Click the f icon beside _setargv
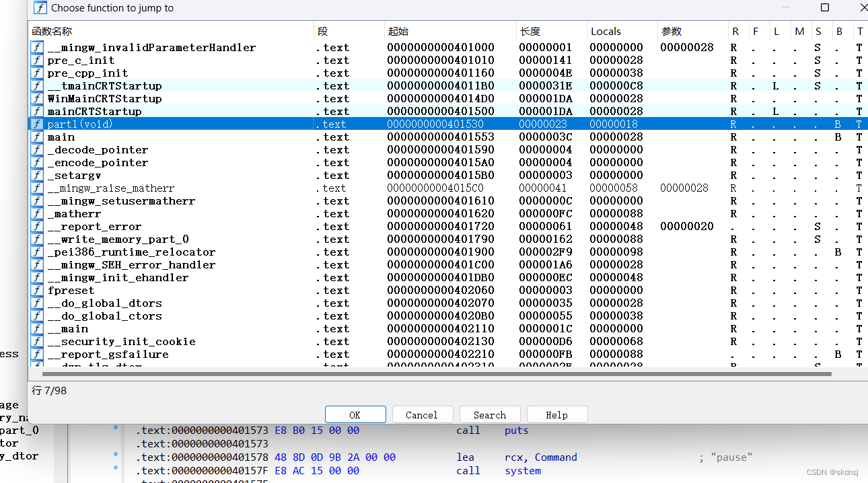Image resolution: width=868 pixels, height=483 pixels. [36, 175]
